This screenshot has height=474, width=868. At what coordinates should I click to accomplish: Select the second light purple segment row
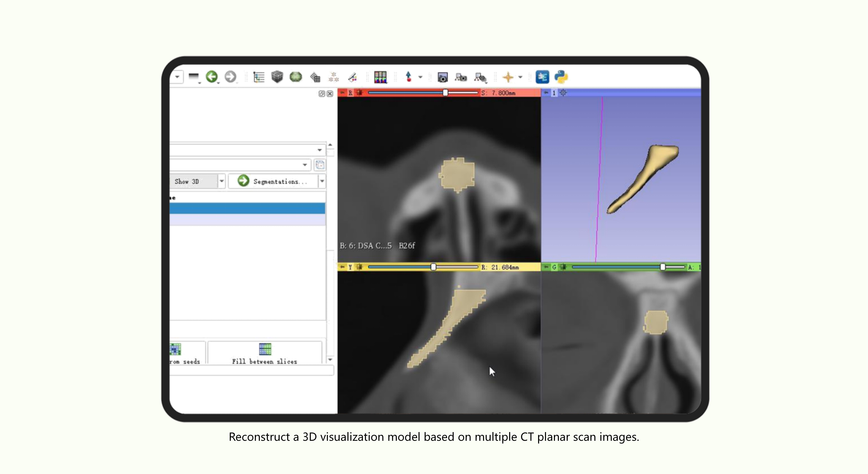pyautogui.click(x=247, y=220)
